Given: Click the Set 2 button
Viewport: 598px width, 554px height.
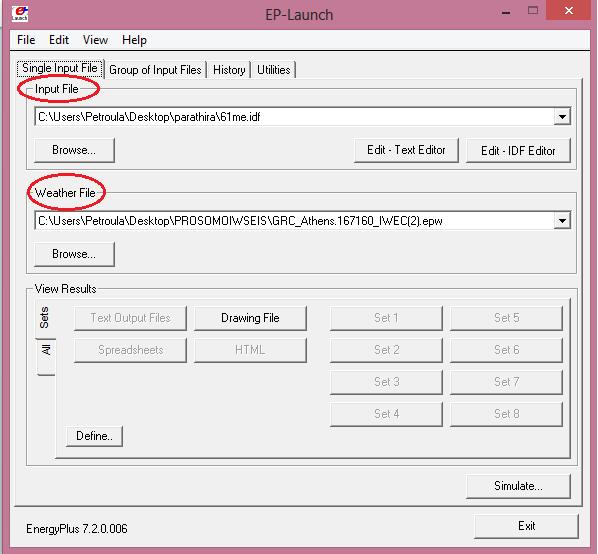Looking at the screenshot, I should pyautogui.click(x=386, y=350).
